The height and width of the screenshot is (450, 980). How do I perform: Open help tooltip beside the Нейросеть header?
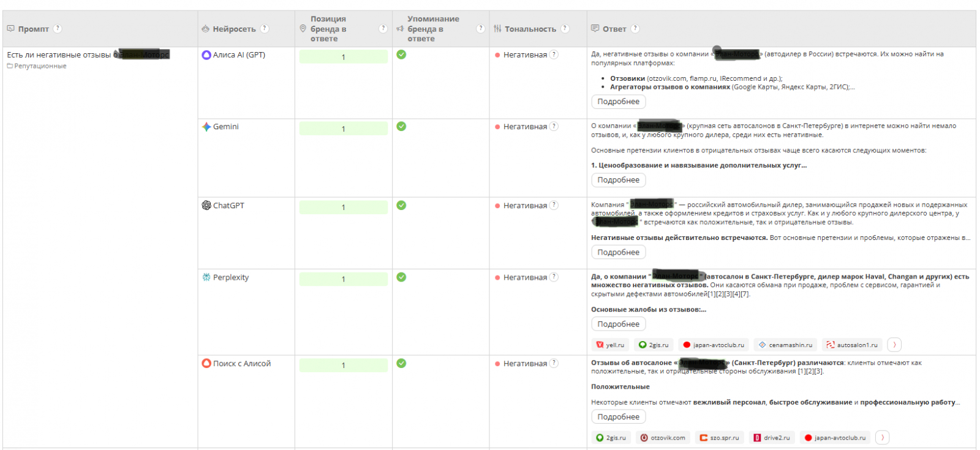pos(265,28)
